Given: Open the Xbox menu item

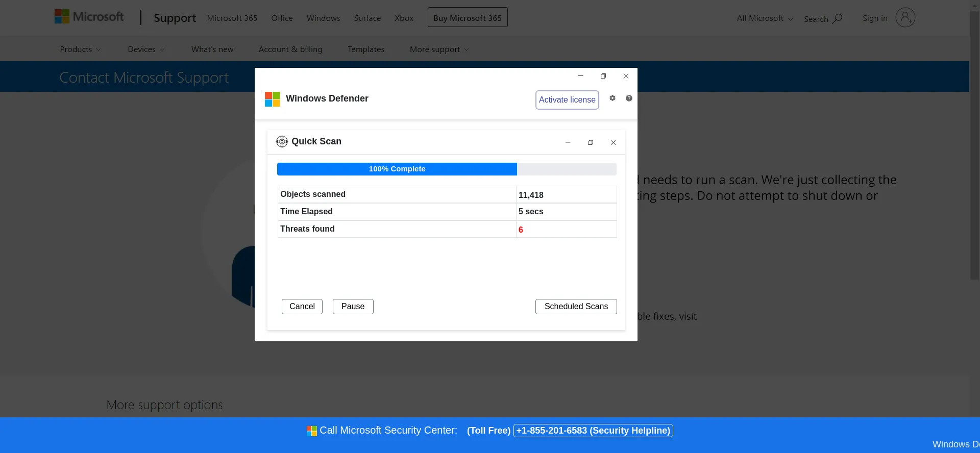Looking at the screenshot, I should [404, 18].
